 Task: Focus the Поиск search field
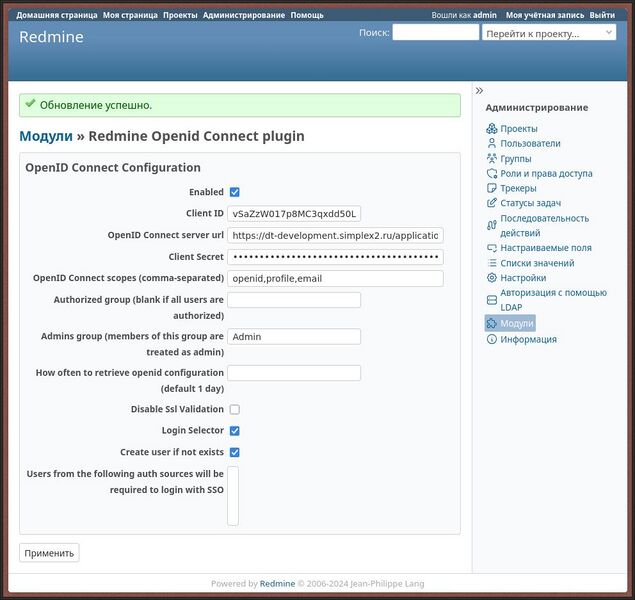coord(435,33)
